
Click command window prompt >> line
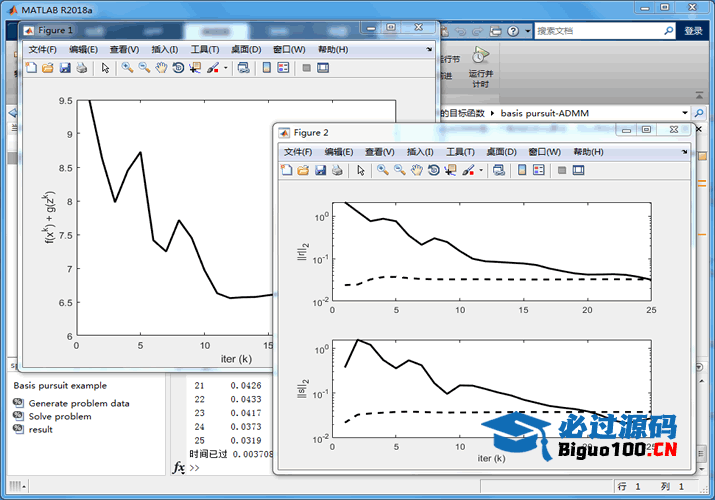[195, 468]
